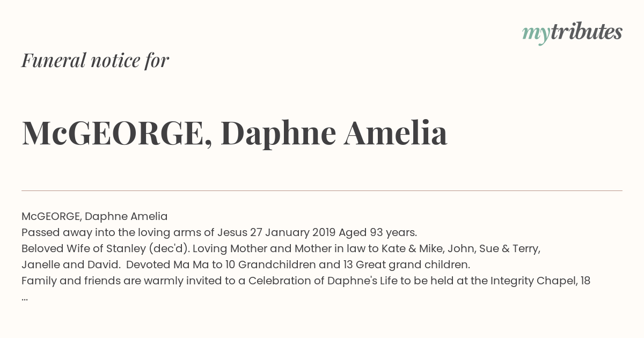Click the mytributes logo

pyautogui.click(x=572, y=33)
